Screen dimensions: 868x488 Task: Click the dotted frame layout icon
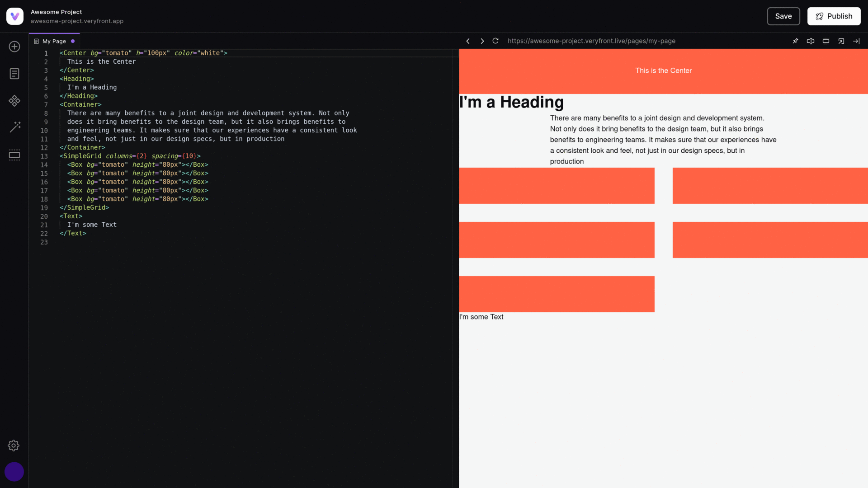tap(826, 41)
